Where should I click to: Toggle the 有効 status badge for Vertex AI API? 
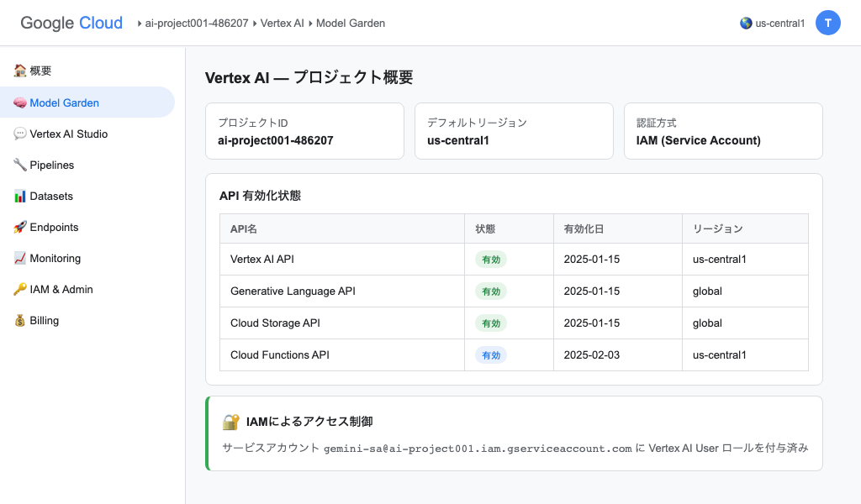point(491,260)
